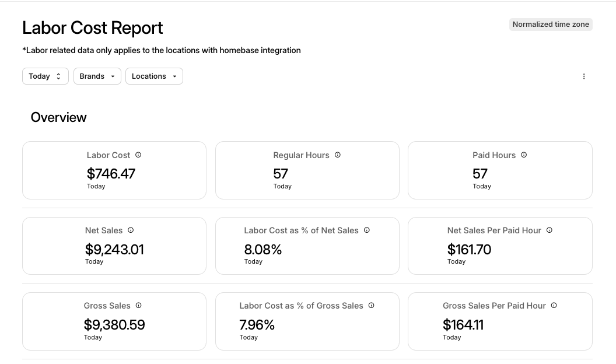Click the info icon next to Gross Sales

[139, 306]
